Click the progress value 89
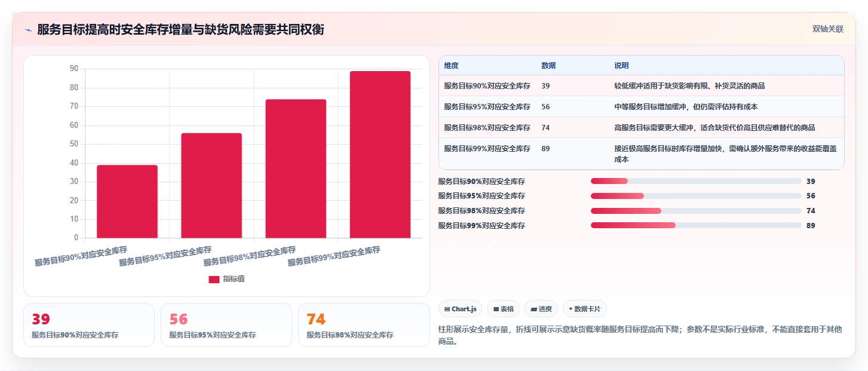The image size is (868, 371). [x=811, y=226]
